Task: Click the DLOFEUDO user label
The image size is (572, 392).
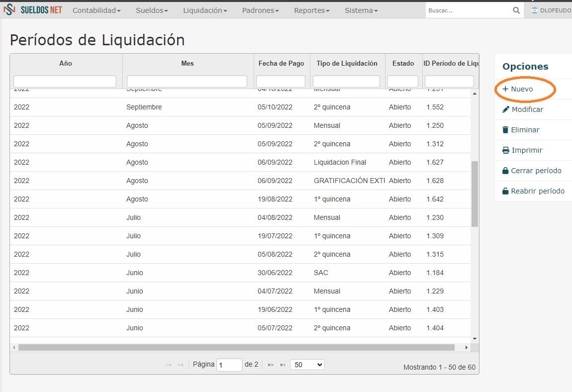Action: (x=555, y=10)
